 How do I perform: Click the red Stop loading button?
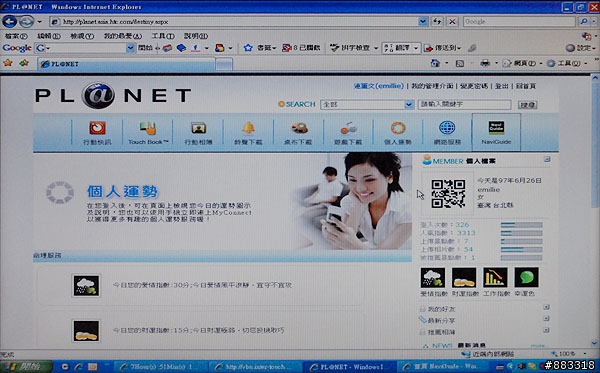pyautogui.click(x=452, y=22)
